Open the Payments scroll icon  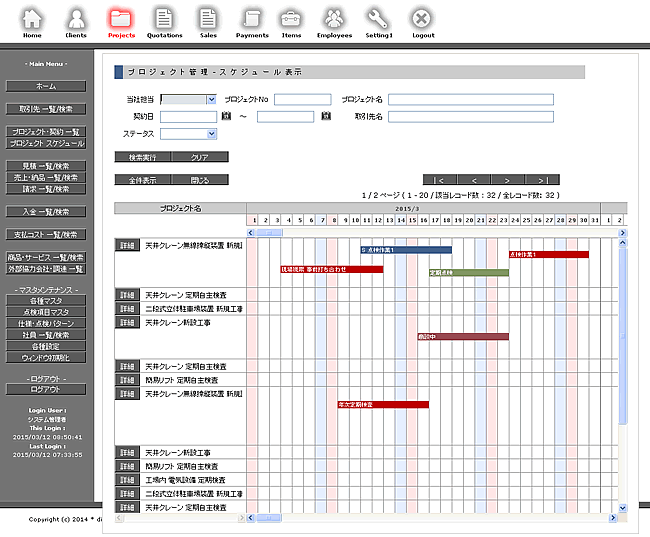(x=252, y=19)
